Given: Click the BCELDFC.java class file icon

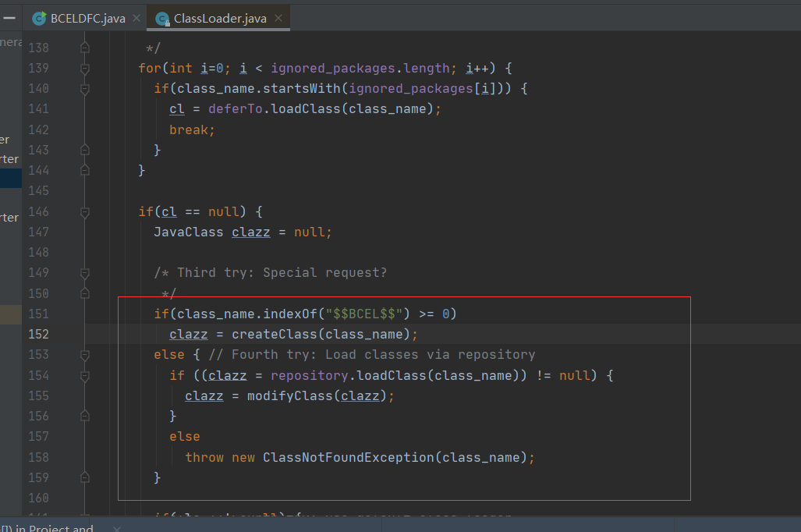Looking at the screenshot, I should click(x=39, y=19).
